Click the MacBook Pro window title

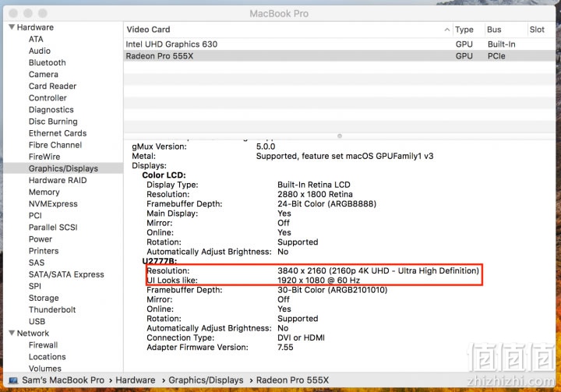click(279, 13)
